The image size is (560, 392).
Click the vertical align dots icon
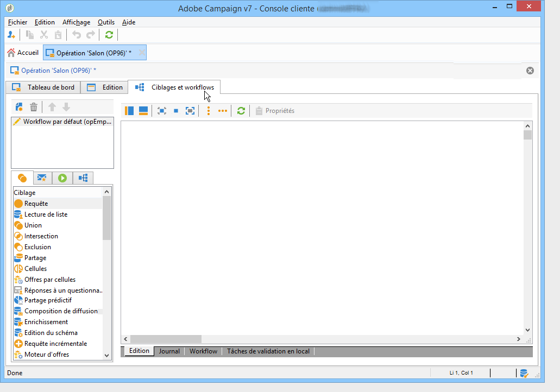(209, 111)
